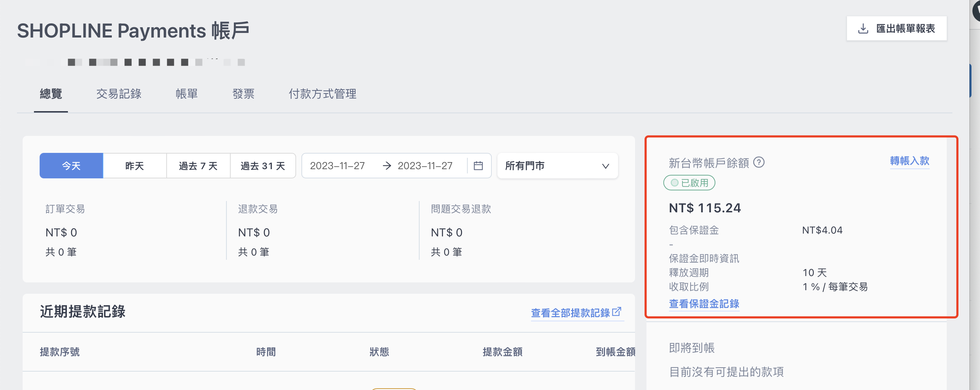Click the 已啟用 status badge
Image resolution: width=980 pixels, height=390 pixels.
[x=689, y=183]
